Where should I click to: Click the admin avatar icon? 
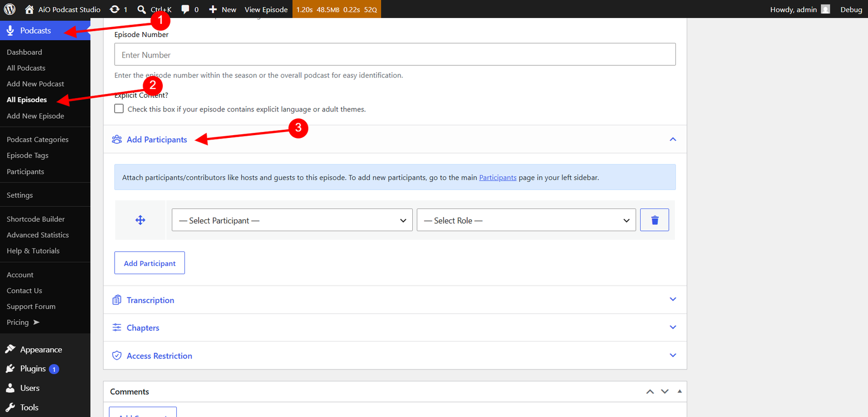[x=825, y=9]
